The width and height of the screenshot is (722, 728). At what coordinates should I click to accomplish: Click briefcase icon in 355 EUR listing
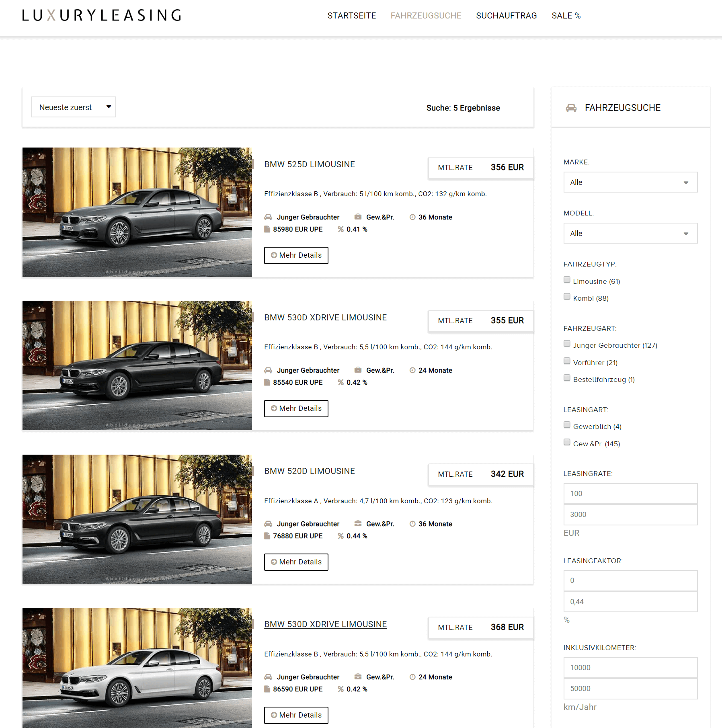pos(358,370)
